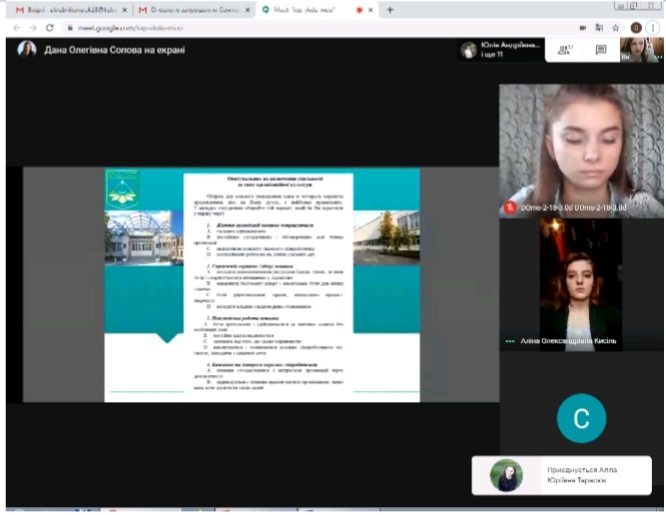Restore down the Chrome window
This screenshot has width=666, height=515.
pos(634,6)
